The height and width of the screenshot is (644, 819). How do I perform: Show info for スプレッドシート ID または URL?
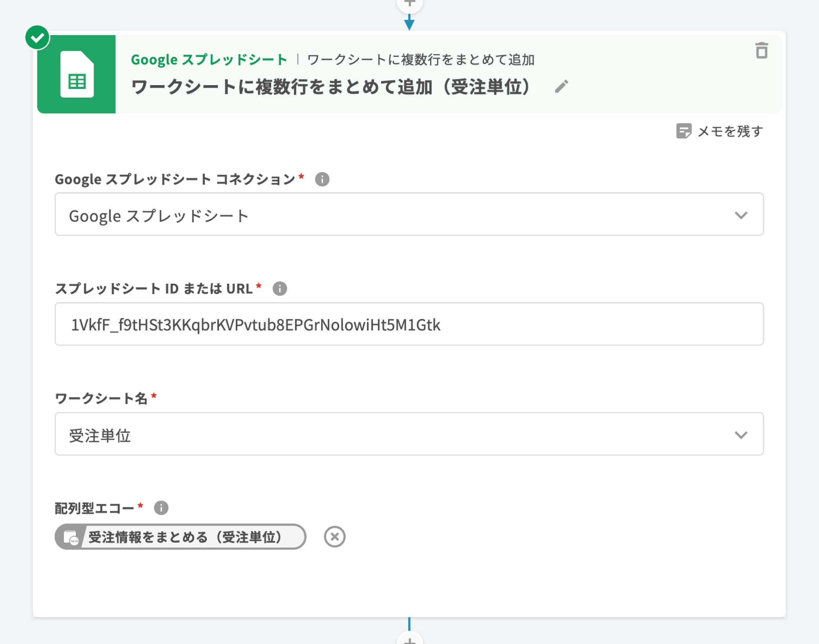pos(279,289)
